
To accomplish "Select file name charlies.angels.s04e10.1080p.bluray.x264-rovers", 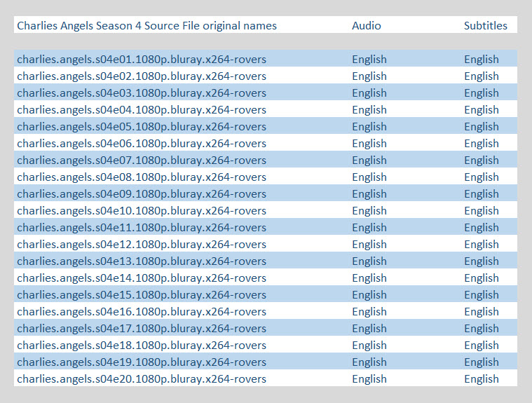I will [142, 211].
